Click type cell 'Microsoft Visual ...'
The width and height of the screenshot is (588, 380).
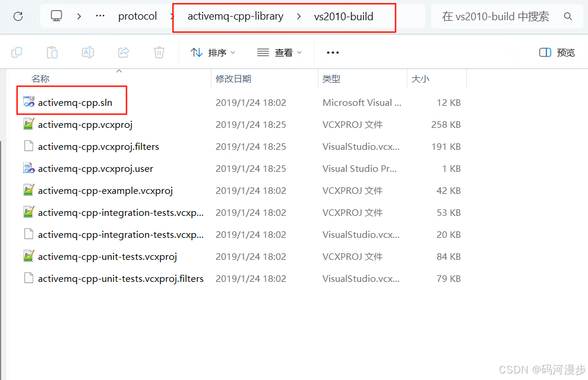362,102
